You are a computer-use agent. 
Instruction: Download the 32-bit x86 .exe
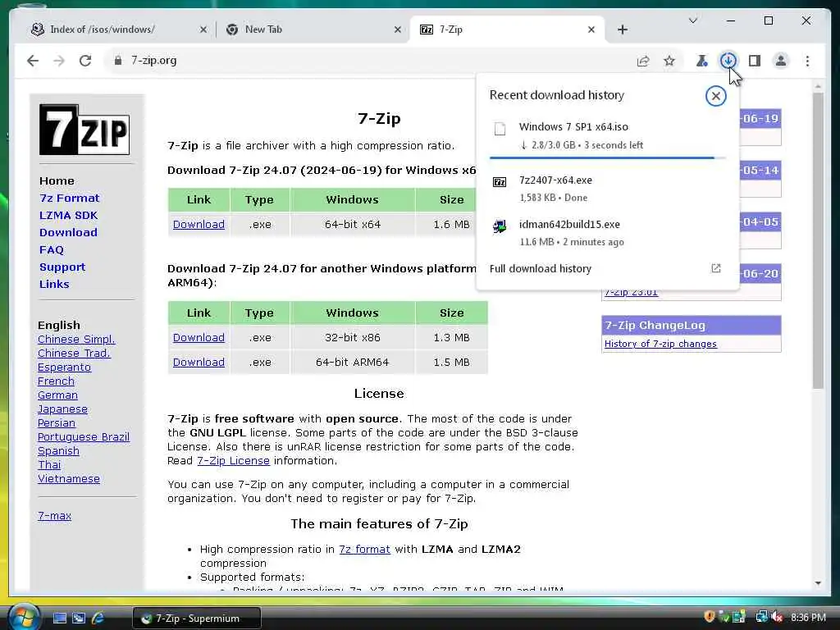click(x=199, y=337)
